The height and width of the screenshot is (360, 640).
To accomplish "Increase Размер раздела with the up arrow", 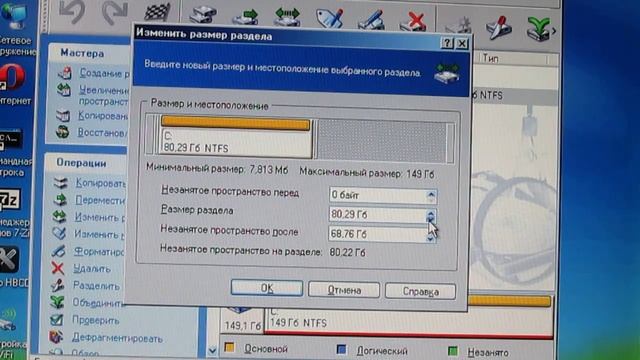I will 431,212.
